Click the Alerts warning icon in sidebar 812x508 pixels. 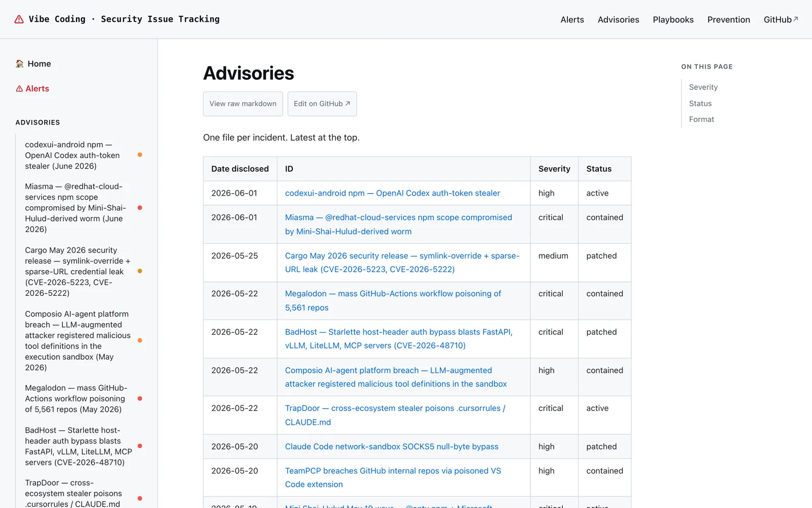[x=19, y=88]
